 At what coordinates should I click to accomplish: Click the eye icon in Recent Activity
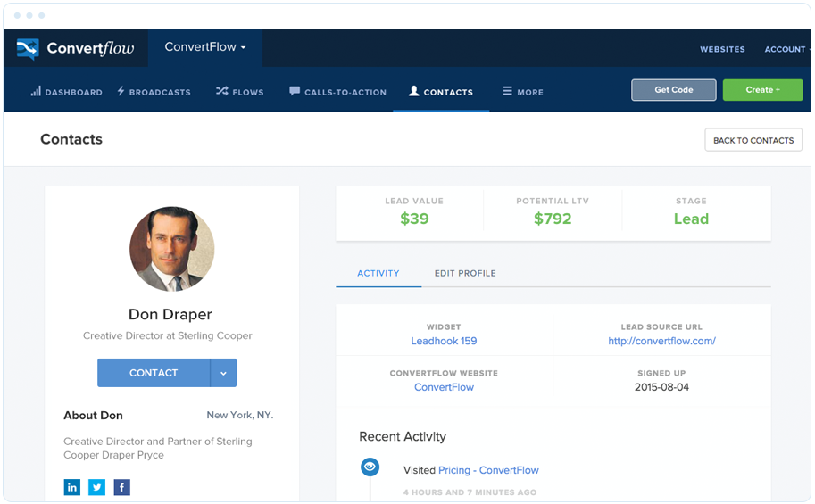[370, 467]
